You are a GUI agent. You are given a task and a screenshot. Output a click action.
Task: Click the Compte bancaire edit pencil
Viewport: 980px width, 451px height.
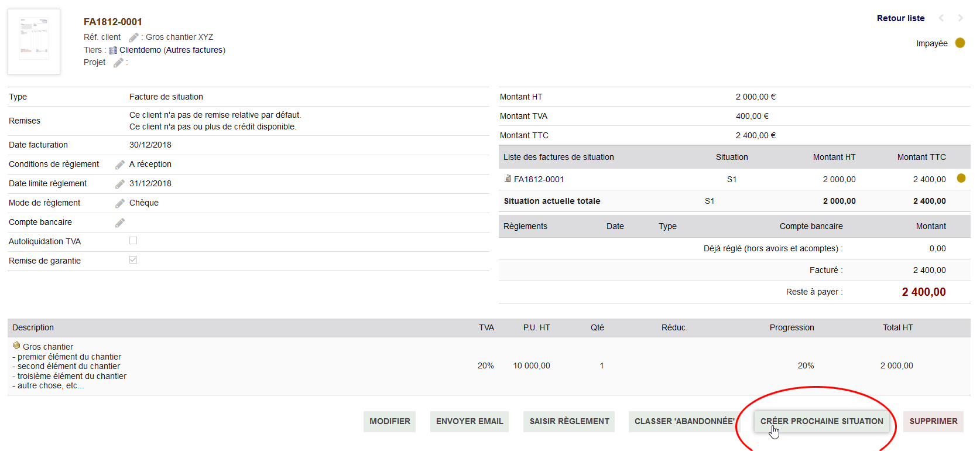point(120,223)
